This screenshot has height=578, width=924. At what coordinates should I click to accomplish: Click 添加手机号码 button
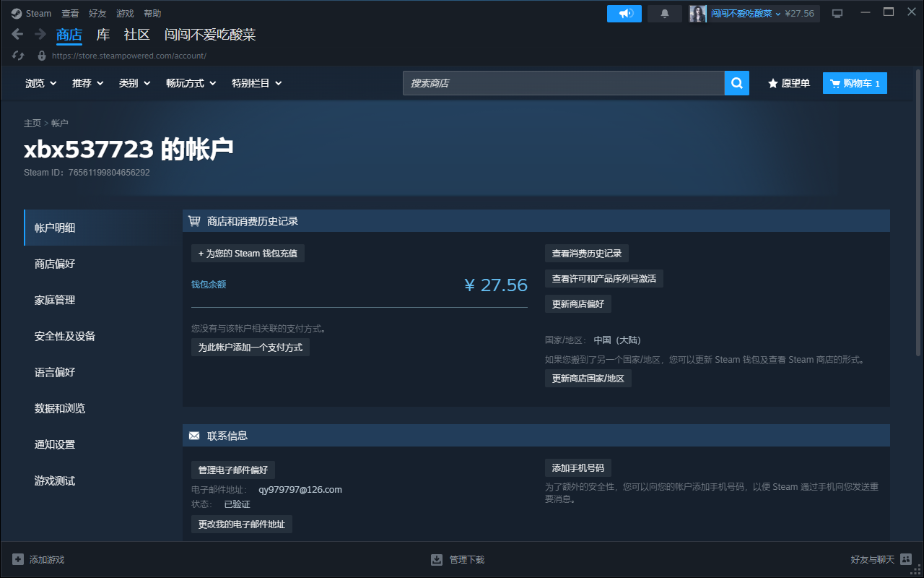pyautogui.click(x=578, y=467)
